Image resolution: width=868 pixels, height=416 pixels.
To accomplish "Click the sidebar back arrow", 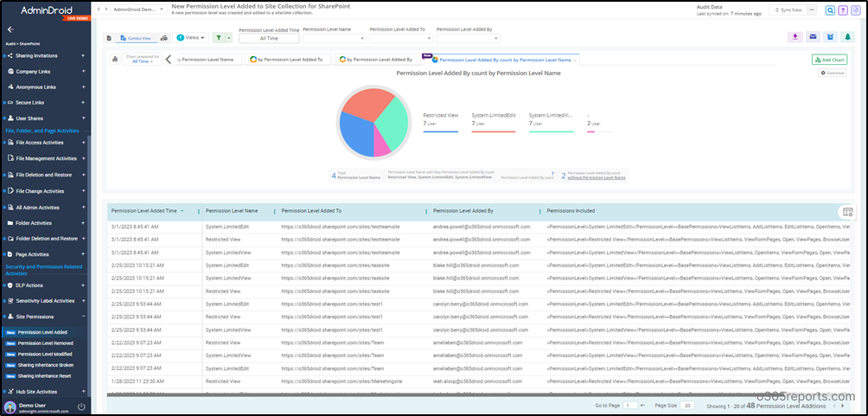I will click(x=10, y=29).
